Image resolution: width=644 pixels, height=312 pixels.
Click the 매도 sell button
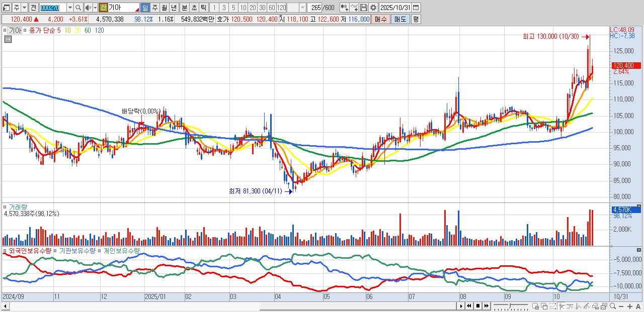pos(400,19)
